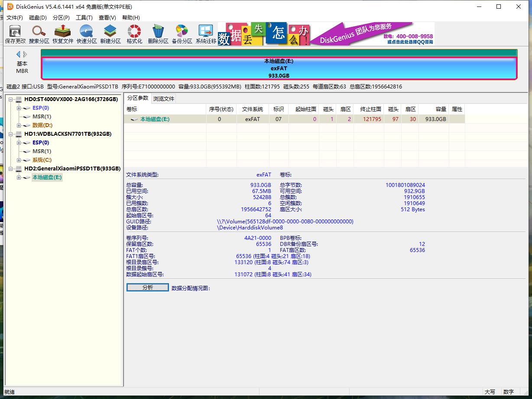Viewport: 532px width, 399px height.
Task: Open the 工具(T) menu
Action: pyautogui.click(x=84, y=18)
